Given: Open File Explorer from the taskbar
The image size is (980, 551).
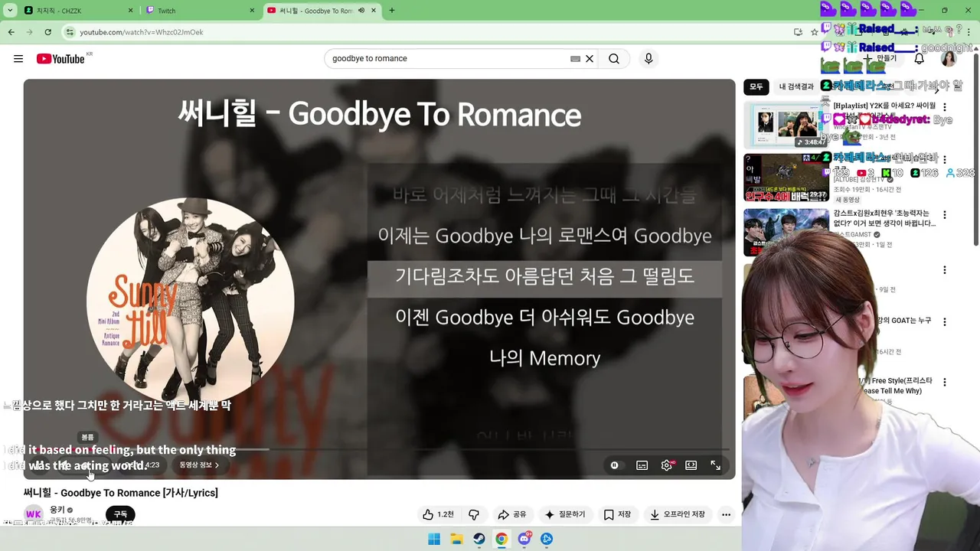Looking at the screenshot, I should tap(456, 539).
